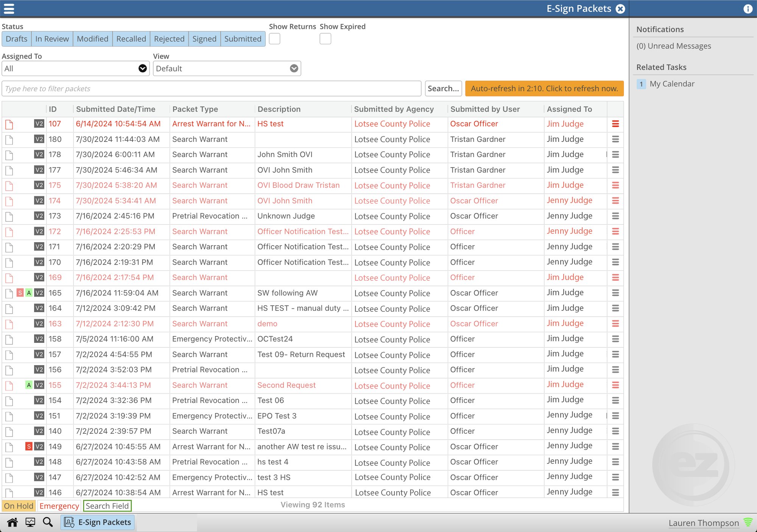The width and height of the screenshot is (757, 532).
Task: Open the hamburger main menu
Action: [x=9, y=9]
